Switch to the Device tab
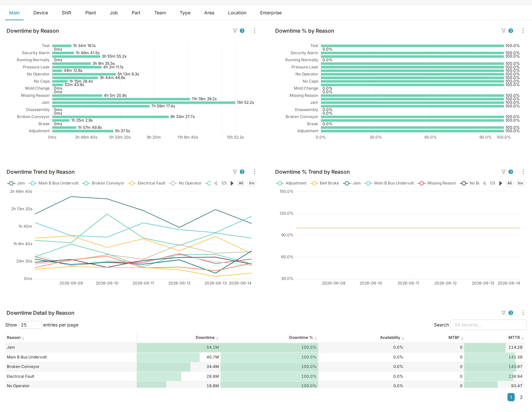 [41, 13]
